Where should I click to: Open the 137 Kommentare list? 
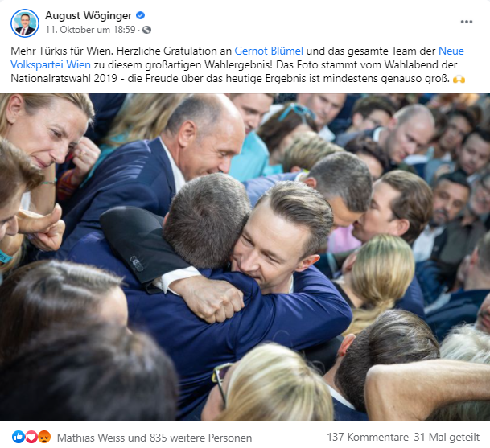tap(368, 437)
